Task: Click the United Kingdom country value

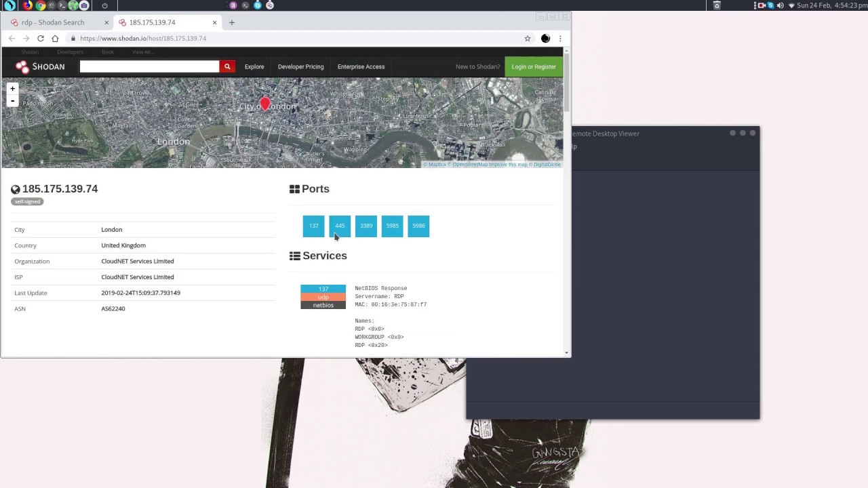Action: point(123,245)
